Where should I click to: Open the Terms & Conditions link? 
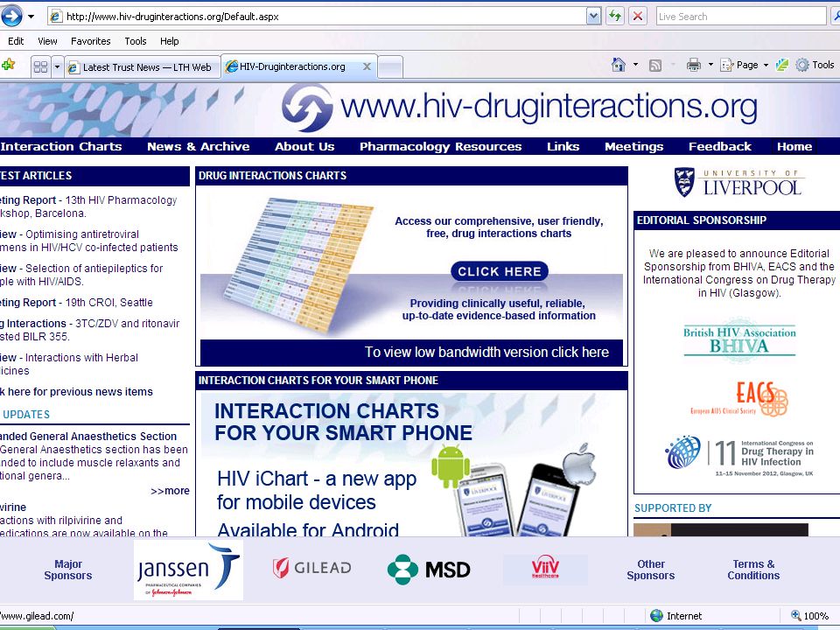(753, 570)
